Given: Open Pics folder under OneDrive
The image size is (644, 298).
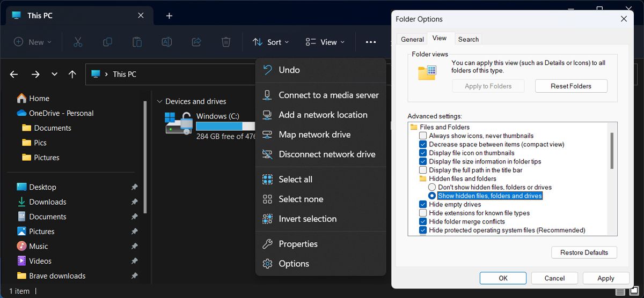Looking at the screenshot, I should (34, 143).
